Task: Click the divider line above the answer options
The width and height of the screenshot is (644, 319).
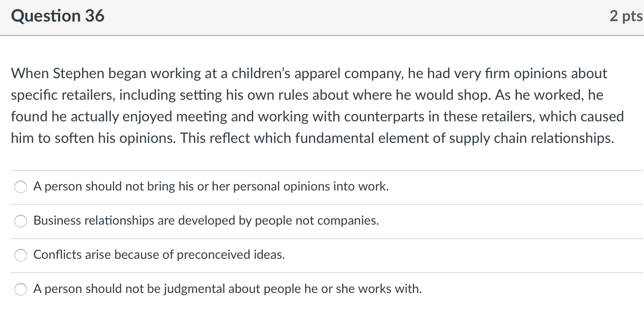Action: coord(322,170)
